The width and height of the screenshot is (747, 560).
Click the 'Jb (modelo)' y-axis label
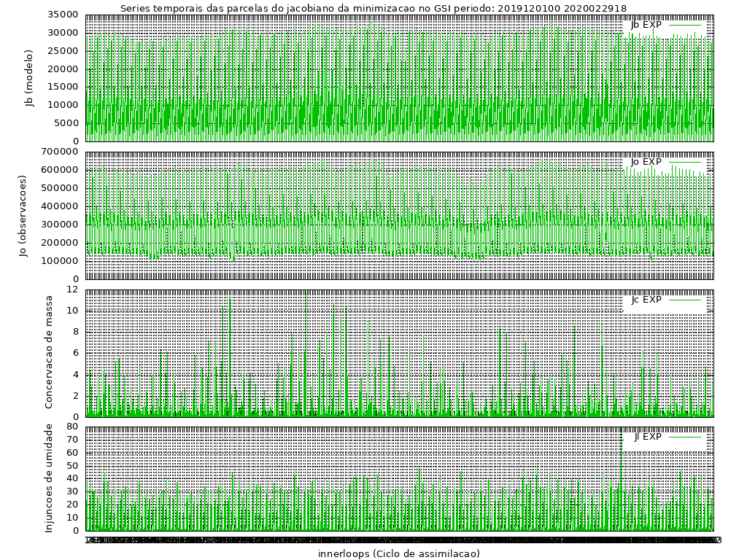(x=30, y=78)
